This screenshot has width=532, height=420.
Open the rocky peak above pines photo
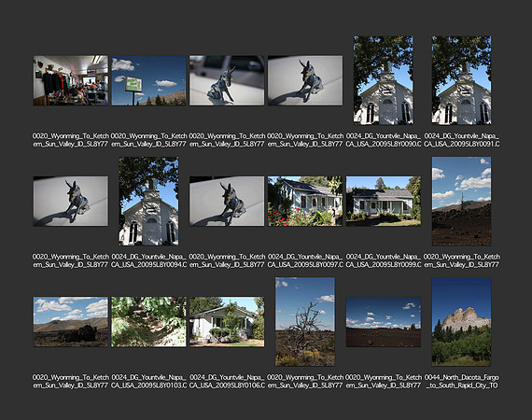461,322
